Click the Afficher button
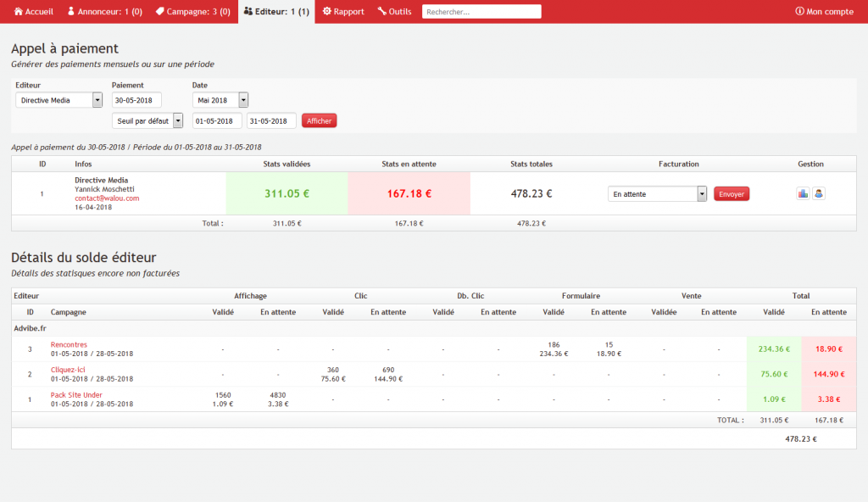The image size is (868, 502). click(319, 120)
